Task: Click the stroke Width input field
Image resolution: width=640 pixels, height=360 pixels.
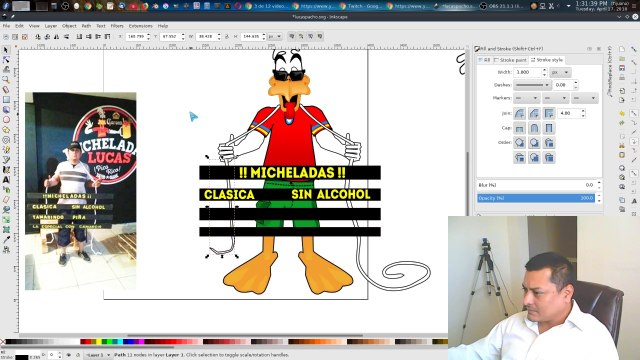Action: point(527,72)
